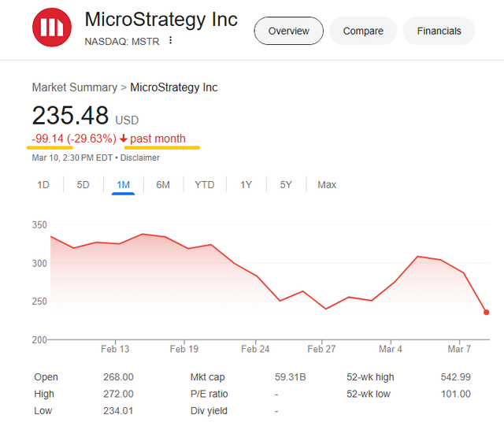
Task: Select the 1D time range
Action: point(43,185)
